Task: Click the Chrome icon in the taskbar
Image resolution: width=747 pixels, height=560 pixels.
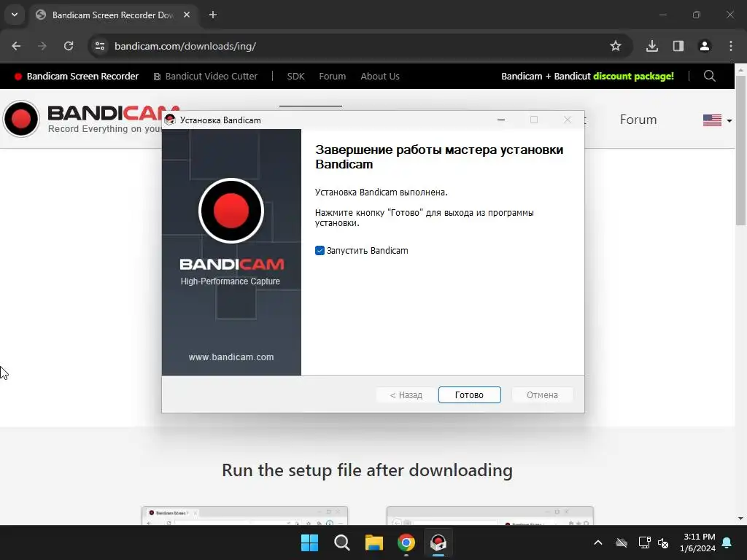Action: tap(406, 542)
